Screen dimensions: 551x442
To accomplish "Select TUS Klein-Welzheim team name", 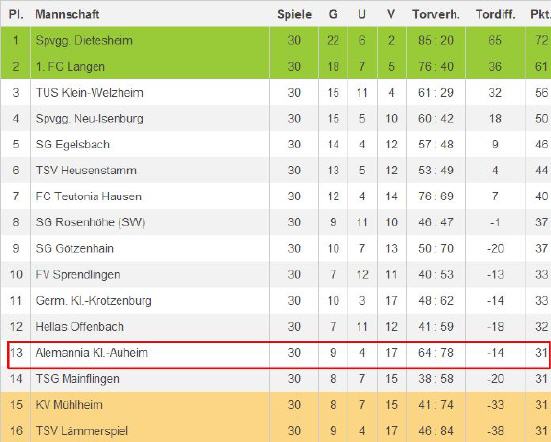I will pyautogui.click(x=90, y=93).
